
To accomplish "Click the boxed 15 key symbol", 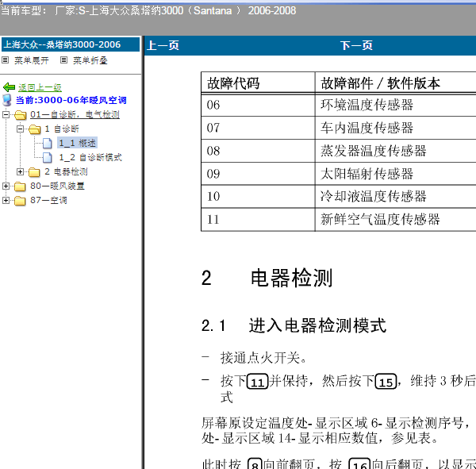I will (x=386, y=382).
